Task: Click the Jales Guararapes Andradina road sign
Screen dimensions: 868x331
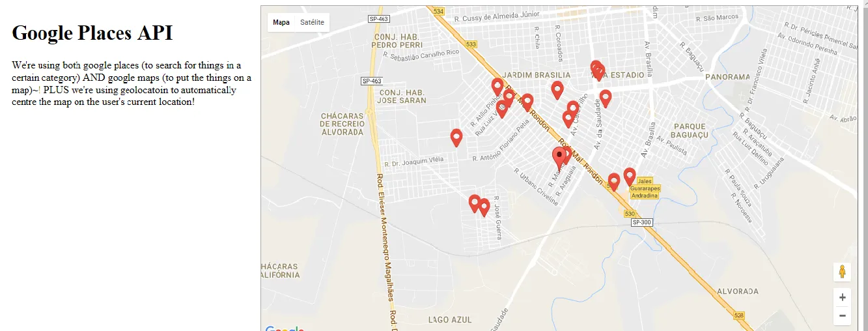Action: [644, 188]
